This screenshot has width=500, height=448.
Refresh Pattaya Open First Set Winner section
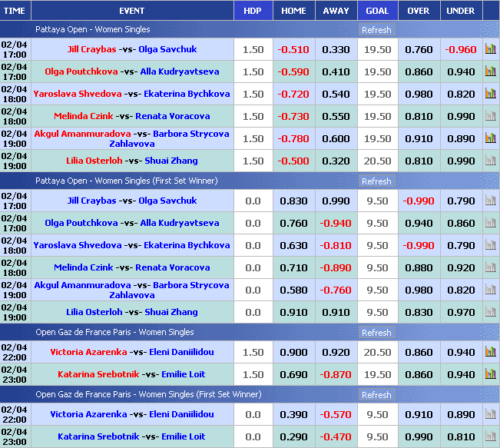(x=376, y=181)
